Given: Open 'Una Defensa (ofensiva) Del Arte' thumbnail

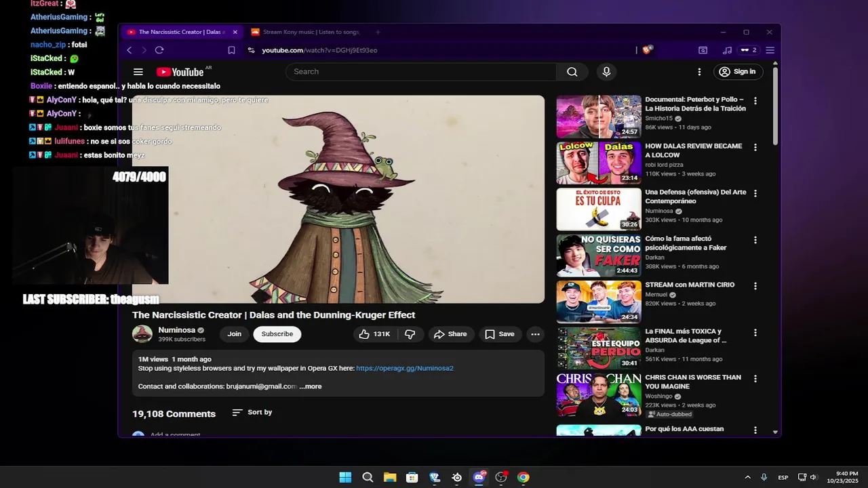Looking at the screenshot, I should pyautogui.click(x=599, y=209).
